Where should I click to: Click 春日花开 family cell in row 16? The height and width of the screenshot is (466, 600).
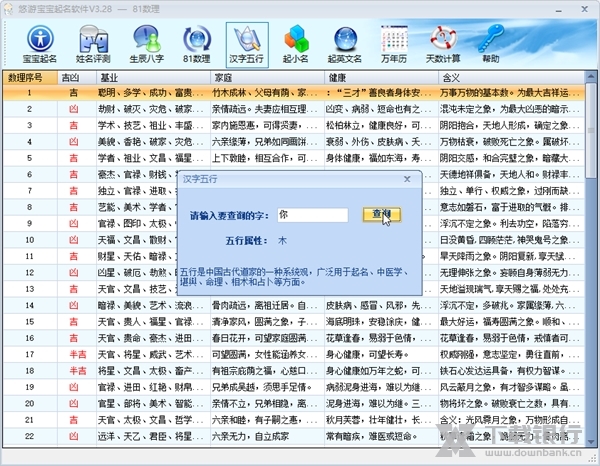coord(265,338)
